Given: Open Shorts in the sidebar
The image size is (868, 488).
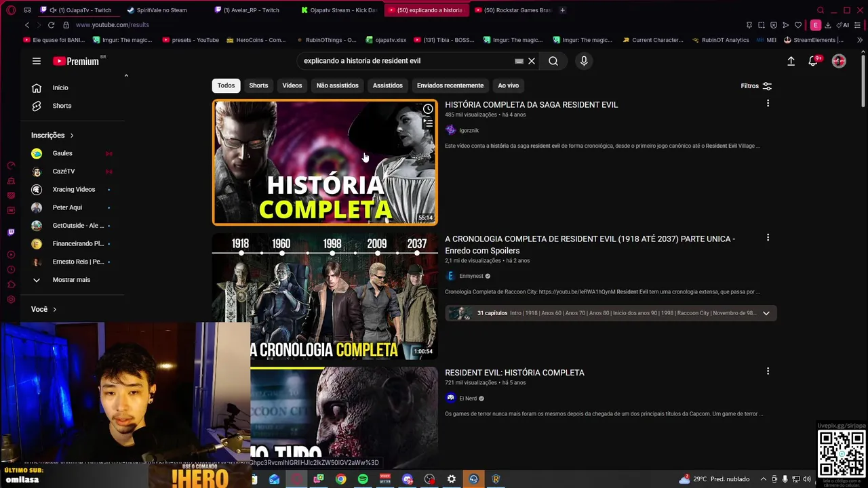Looking at the screenshot, I should (x=73, y=106).
